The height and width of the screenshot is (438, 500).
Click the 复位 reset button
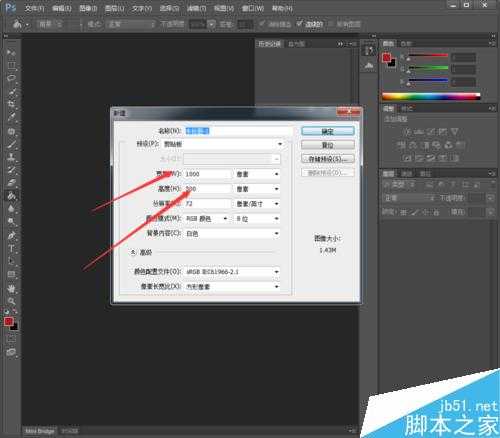click(x=328, y=145)
